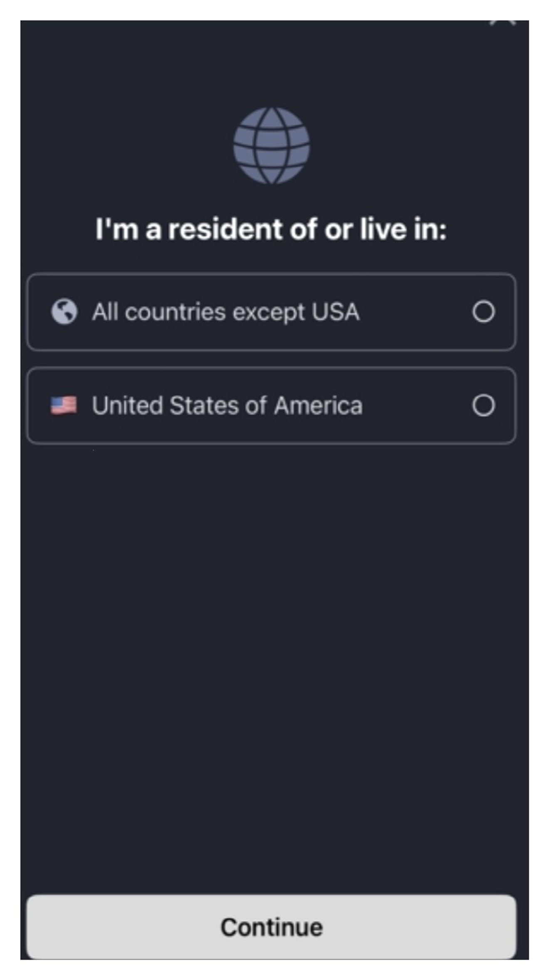Viewport: 549px width, 980px height.
Task: Click the word 'United' next to the flag
Action: pos(127,405)
